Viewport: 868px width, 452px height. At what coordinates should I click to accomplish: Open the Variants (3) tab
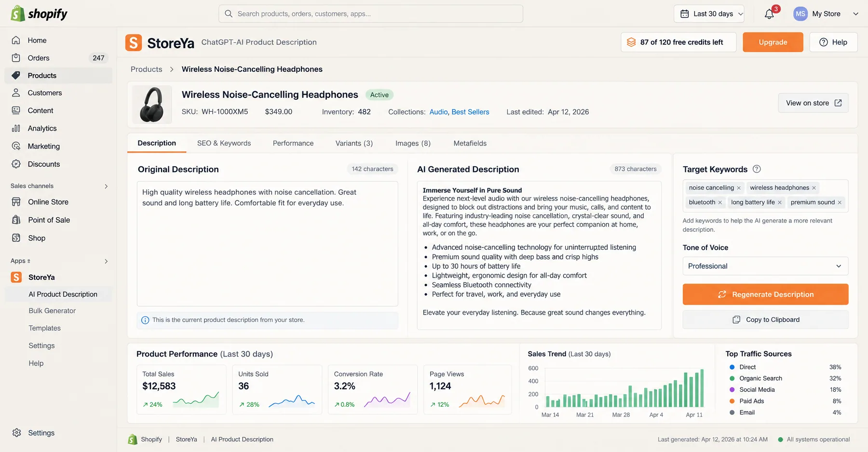coord(354,143)
